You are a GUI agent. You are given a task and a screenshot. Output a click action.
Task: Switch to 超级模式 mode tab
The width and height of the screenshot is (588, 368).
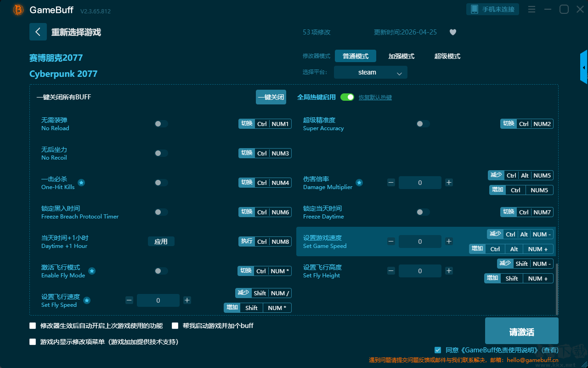click(447, 56)
